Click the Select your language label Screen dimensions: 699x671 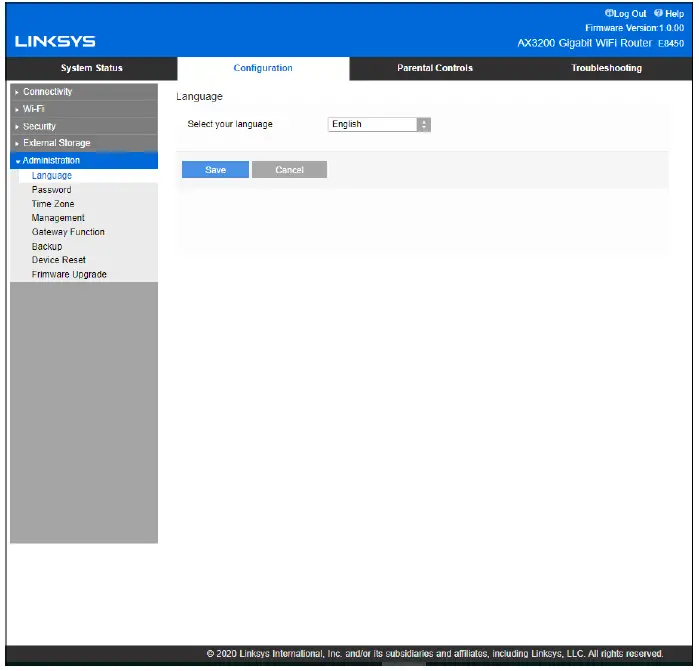pyautogui.click(x=230, y=124)
